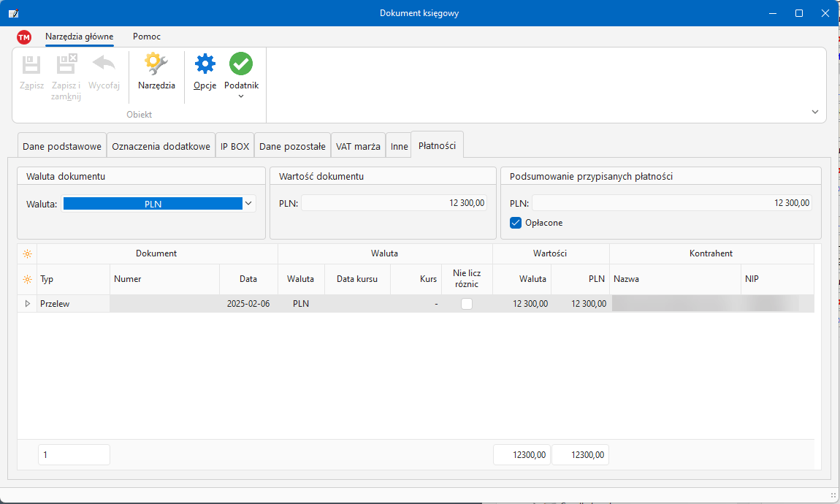
Task: Toggle Nie licz różnic checkbox in Przelew row
Action: pyautogui.click(x=466, y=304)
